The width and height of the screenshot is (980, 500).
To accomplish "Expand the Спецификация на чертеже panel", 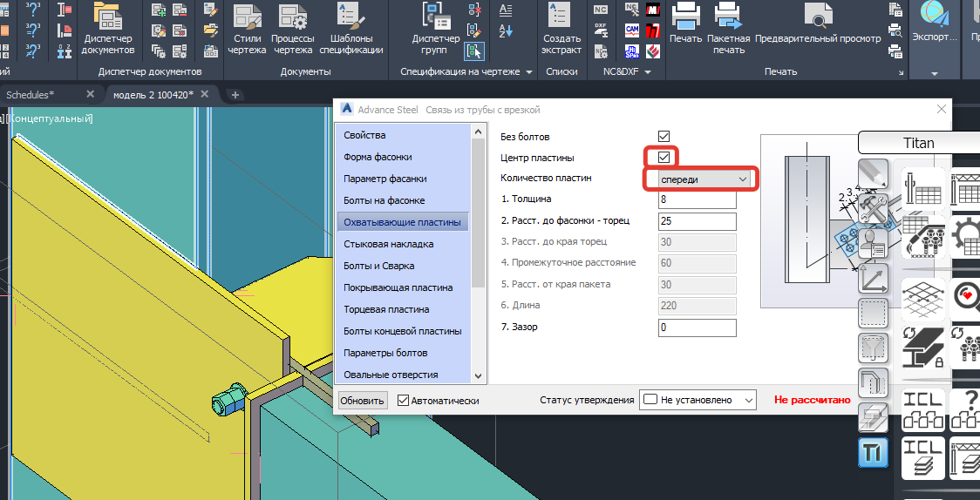I will tap(528, 72).
